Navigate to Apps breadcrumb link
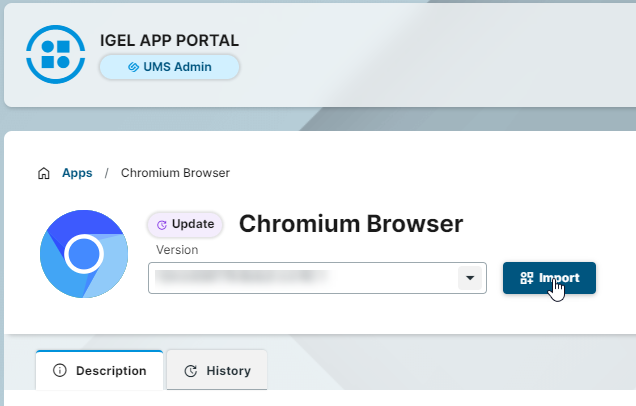 (77, 173)
